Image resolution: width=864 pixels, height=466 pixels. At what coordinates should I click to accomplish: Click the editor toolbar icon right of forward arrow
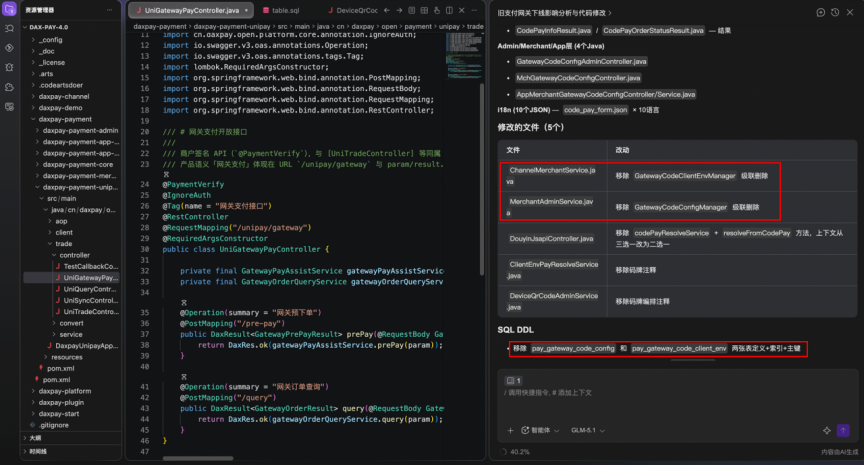[x=412, y=10]
